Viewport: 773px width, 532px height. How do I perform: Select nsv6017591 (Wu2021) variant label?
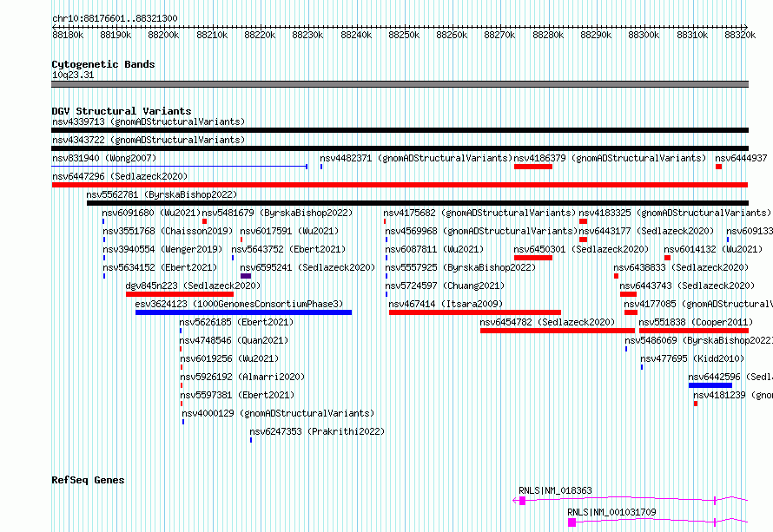click(x=289, y=231)
